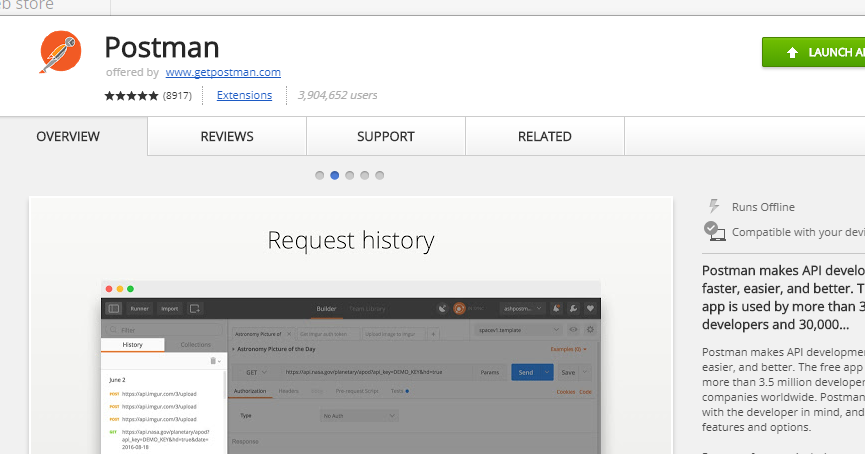Click the Filter search field
The height and width of the screenshot is (454, 865).
(x=164, y=330)
